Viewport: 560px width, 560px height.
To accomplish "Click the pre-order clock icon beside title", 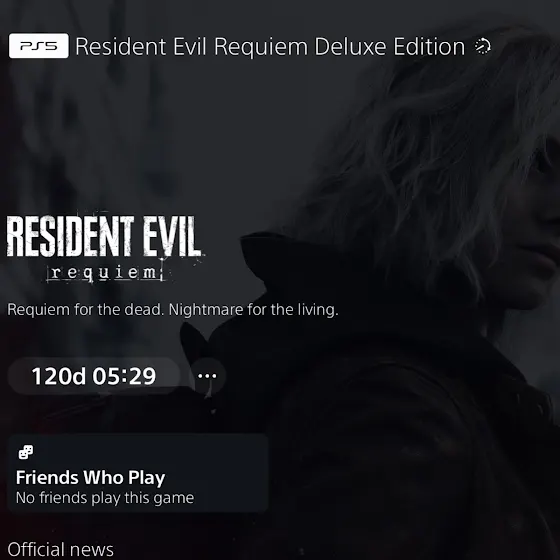I will (x=482, y=46).
